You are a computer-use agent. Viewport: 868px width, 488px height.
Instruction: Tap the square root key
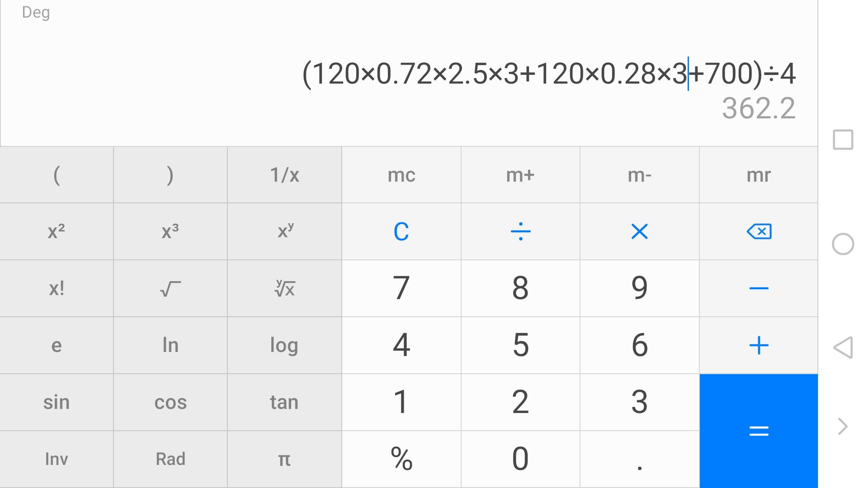170,288
